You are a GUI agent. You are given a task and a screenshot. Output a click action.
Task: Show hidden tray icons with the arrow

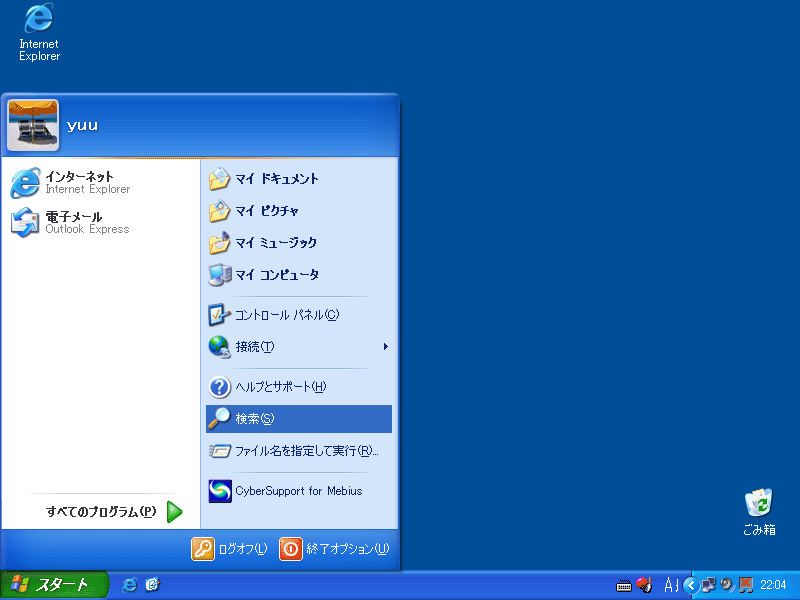click(x=690, y=585)
